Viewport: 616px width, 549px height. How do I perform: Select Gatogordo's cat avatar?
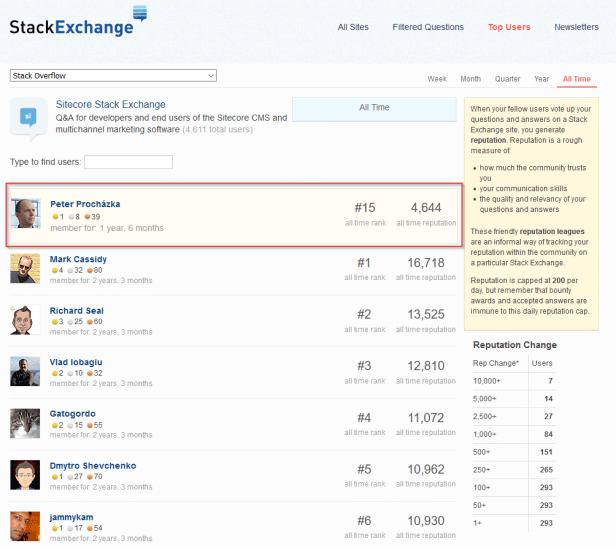26,424
